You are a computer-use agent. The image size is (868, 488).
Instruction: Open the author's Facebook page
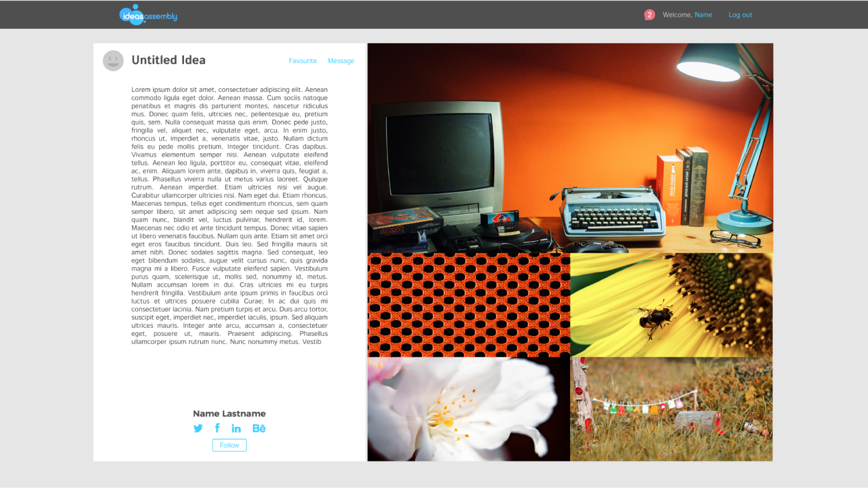click(217, 428)
